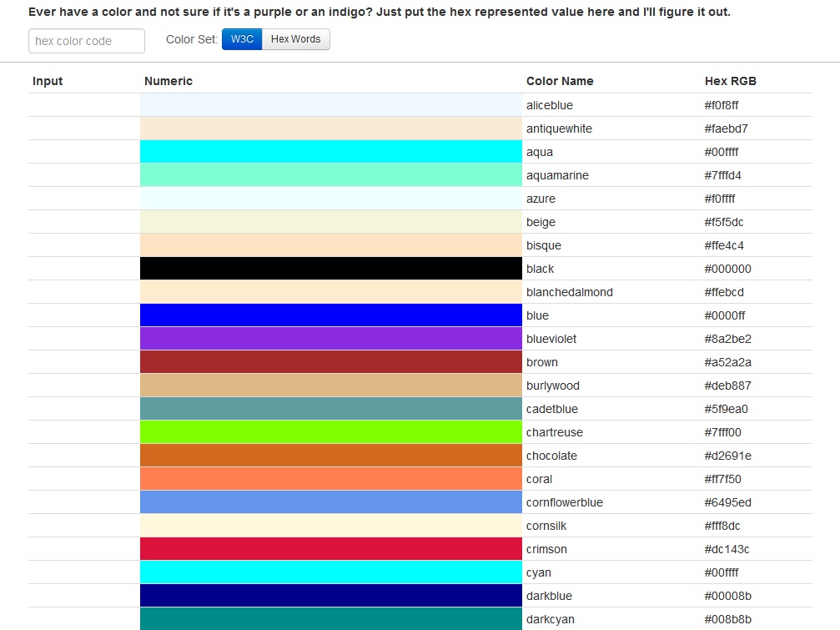Click the black color swatch

click(x=330, y=268)
